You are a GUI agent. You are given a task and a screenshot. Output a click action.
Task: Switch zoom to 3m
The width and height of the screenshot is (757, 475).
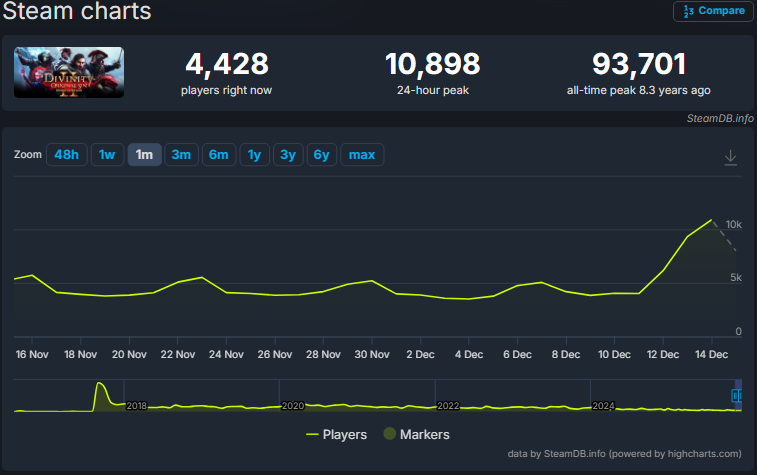181,154
